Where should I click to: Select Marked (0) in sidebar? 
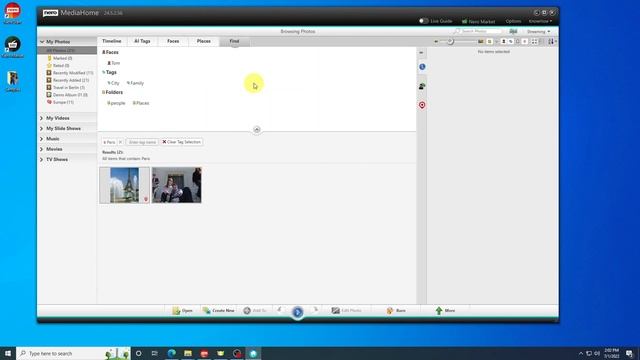[62, 58]
